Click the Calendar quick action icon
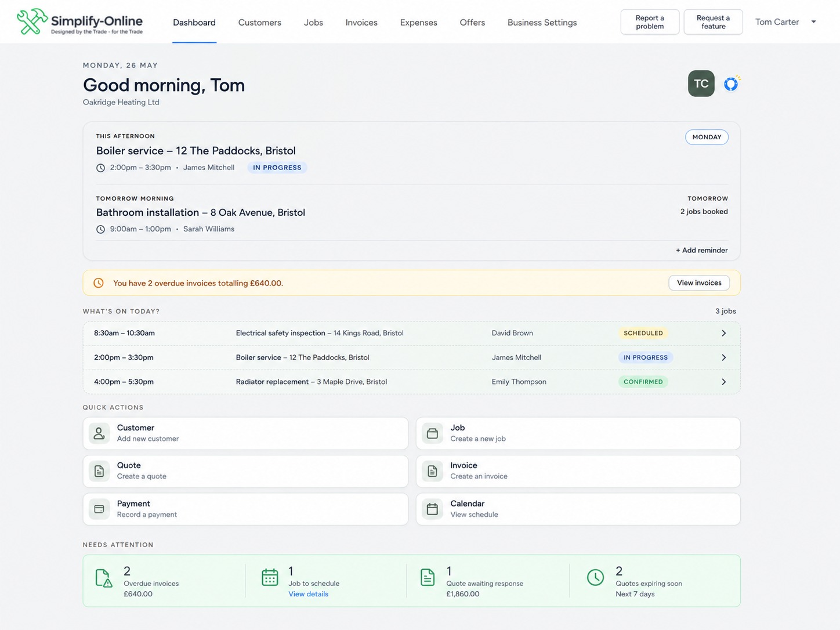This screenshot has height=630, width=840. click(x=432, y=509)
